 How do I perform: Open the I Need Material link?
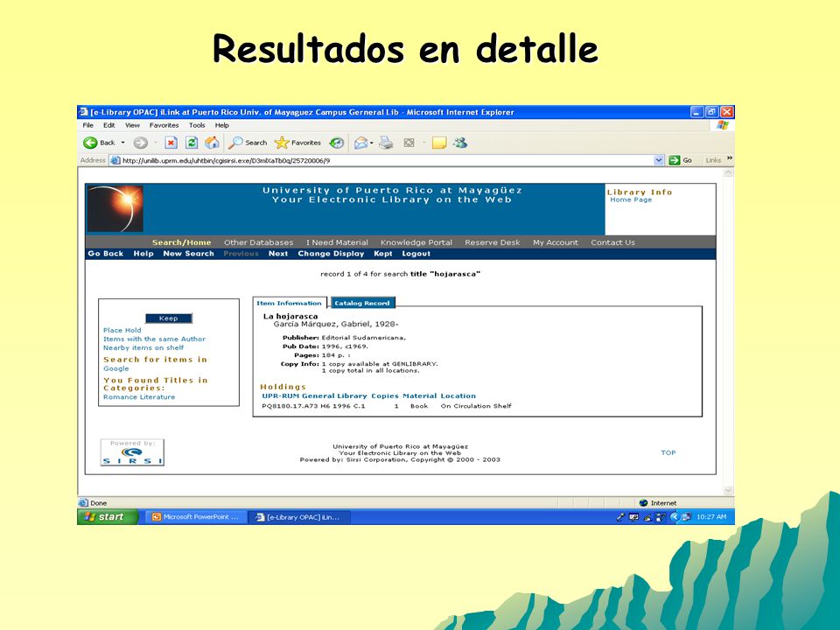[337, 242]
